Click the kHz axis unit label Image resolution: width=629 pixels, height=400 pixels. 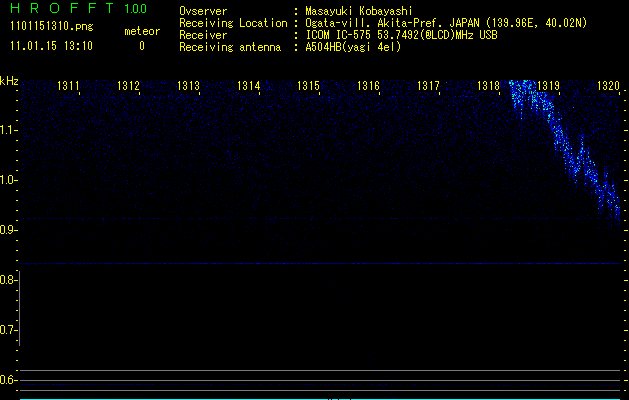[x=9, y=81]
